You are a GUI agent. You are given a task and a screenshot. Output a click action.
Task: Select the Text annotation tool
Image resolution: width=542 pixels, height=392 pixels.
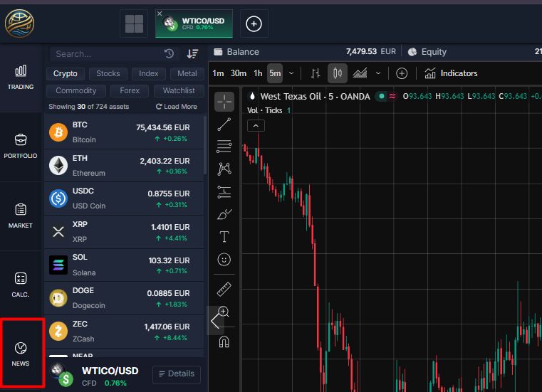[x=224, y=237]
